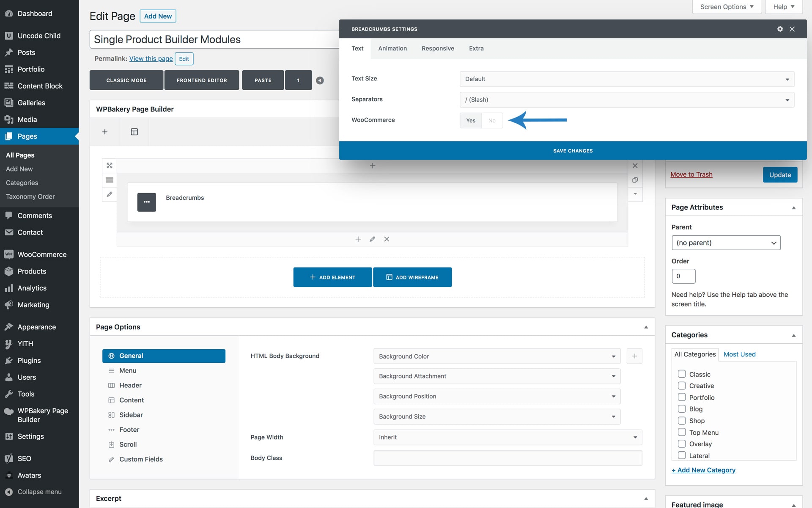Open the Header page options tab
This screenshot has height=508, width=812.
tap(130, 385)
